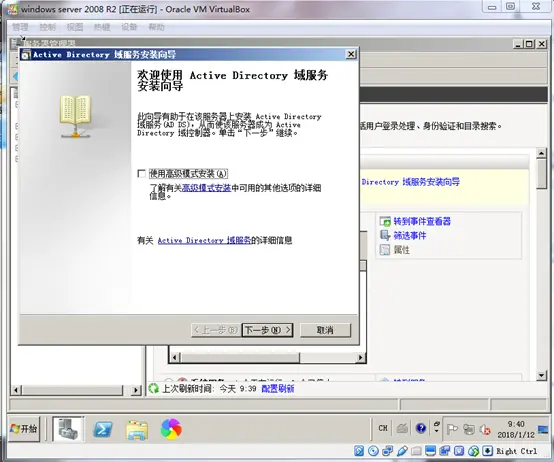Click the muted volume tray icon
This screenshot has width=554, height=462.
(x=485, y=430)
